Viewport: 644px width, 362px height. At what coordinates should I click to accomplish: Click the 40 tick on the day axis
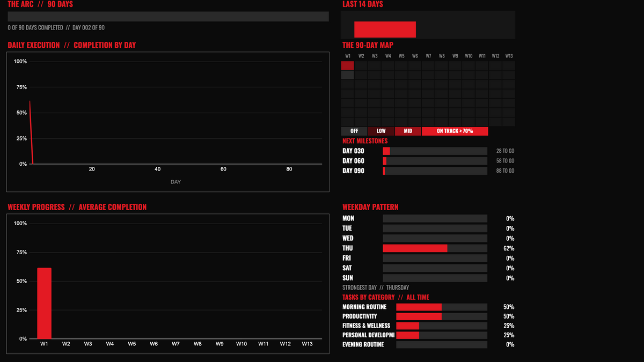pos(158,169)
